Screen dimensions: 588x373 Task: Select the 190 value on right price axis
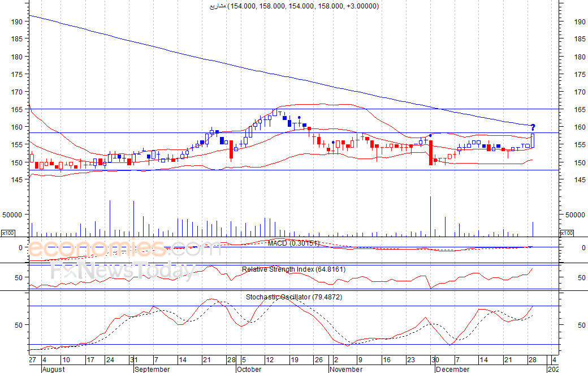click(580, 22)
